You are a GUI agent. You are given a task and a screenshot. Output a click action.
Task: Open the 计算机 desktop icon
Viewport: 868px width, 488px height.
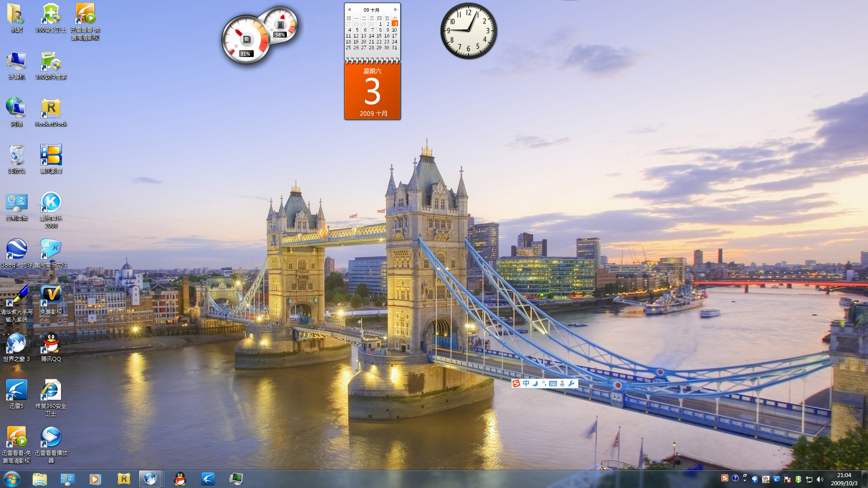[x=16, y=66]
